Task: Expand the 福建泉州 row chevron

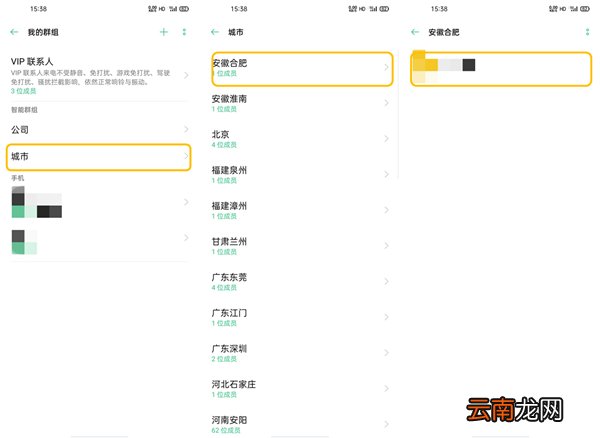Action: (x=386, y=174)
